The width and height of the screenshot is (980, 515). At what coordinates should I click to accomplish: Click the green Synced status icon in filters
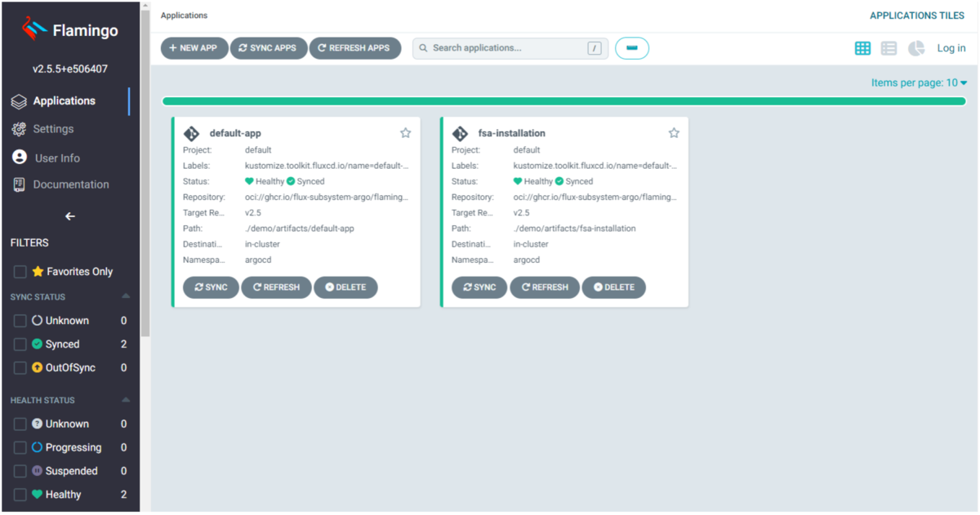point(37,344)
